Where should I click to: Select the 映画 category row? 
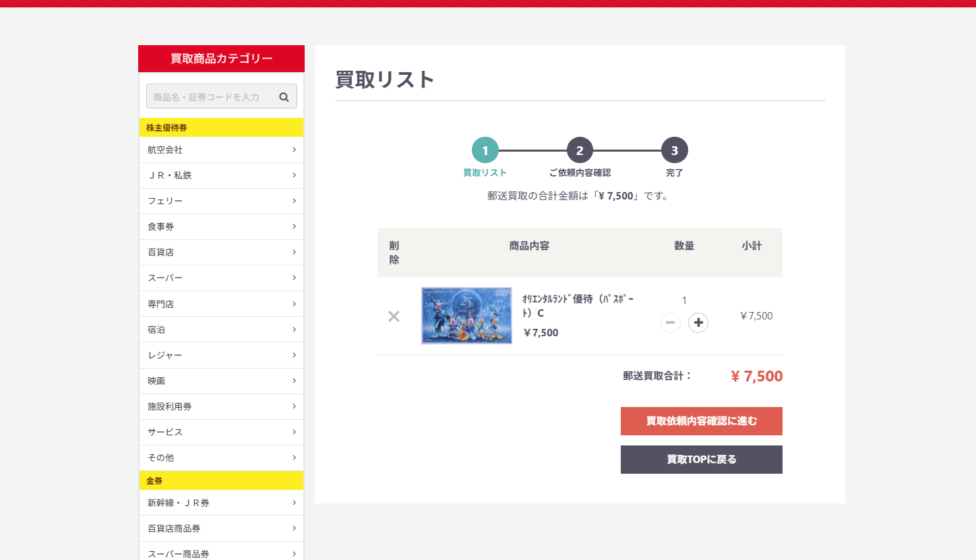[222, 381]
